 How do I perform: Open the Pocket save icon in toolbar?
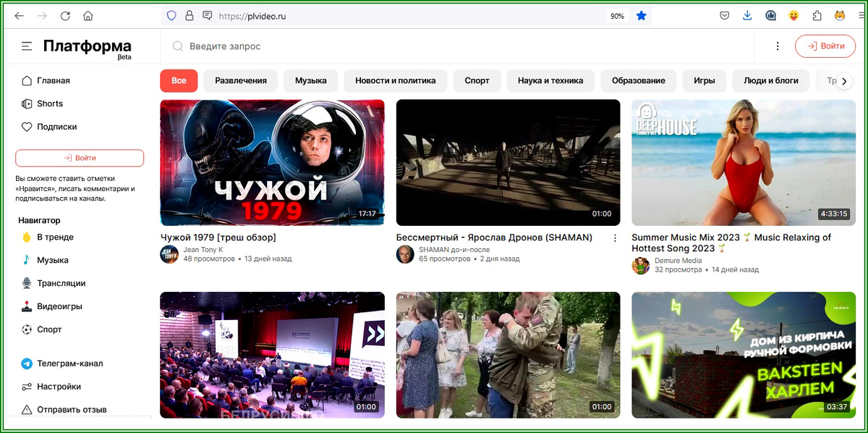point(724,16)
